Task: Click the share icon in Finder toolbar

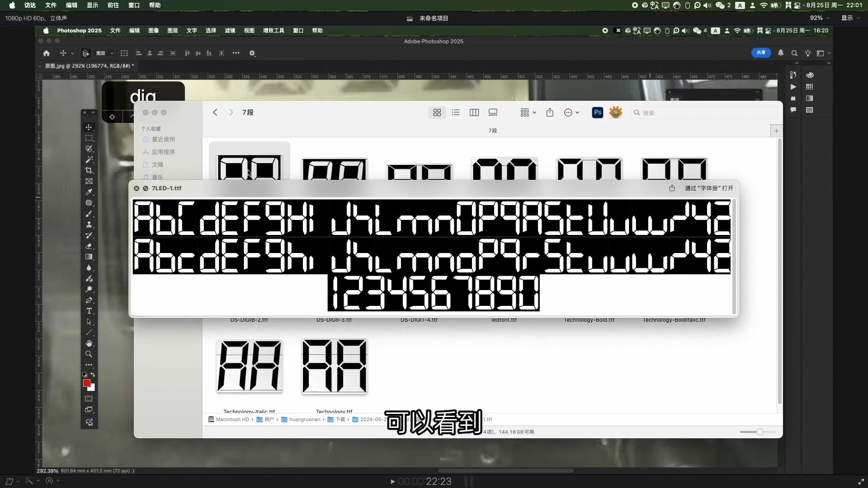Action: (x=550, y=113)
